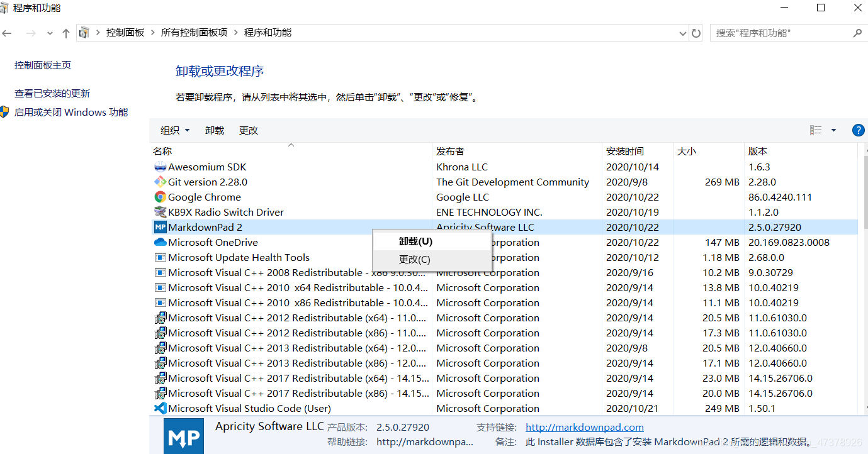Image resolution: width=868 pixels, height=454 pixels.
Task: Click size cell 269 MB
Action: 722,182
